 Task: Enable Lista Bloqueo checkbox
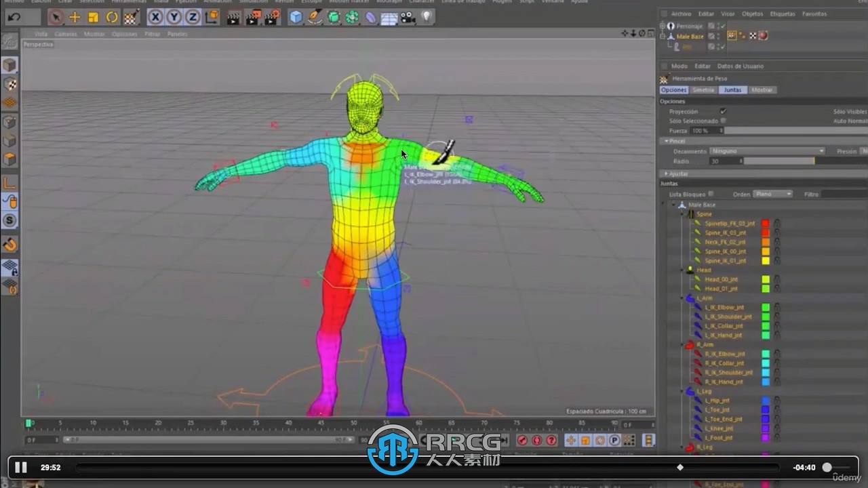click(x=711, y=194)
